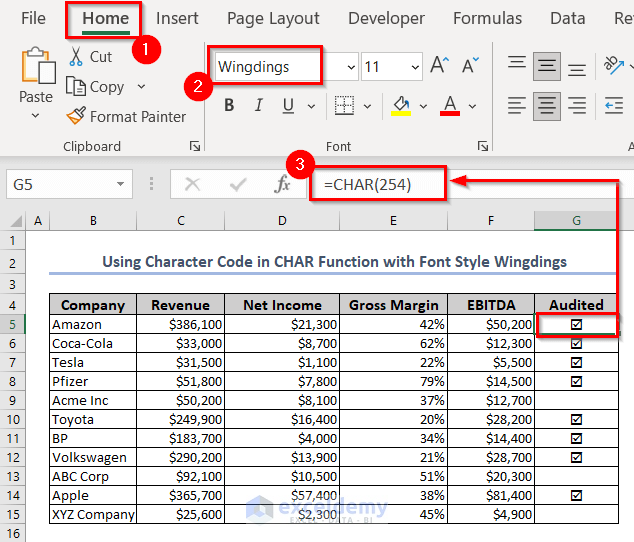Cancel the formula with the X icon
This screenshot has width=634, height=542.
click(x=192, y=184)
